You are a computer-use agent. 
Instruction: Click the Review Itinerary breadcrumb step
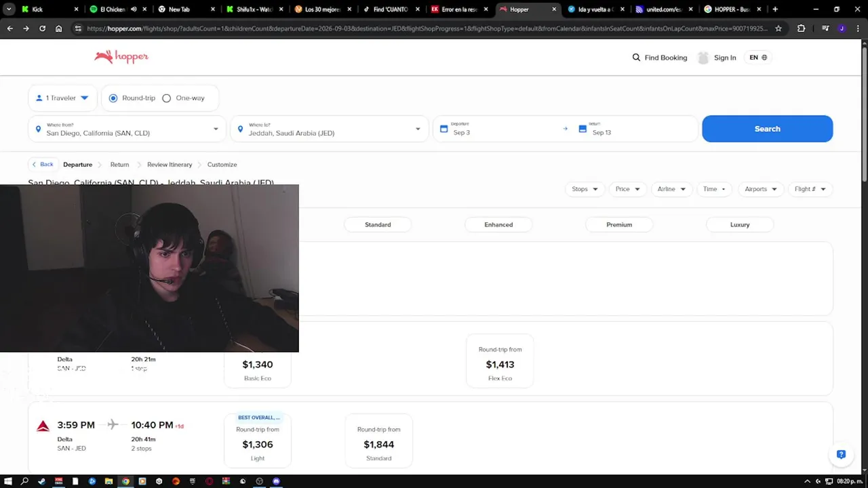(x=170, y=165)
